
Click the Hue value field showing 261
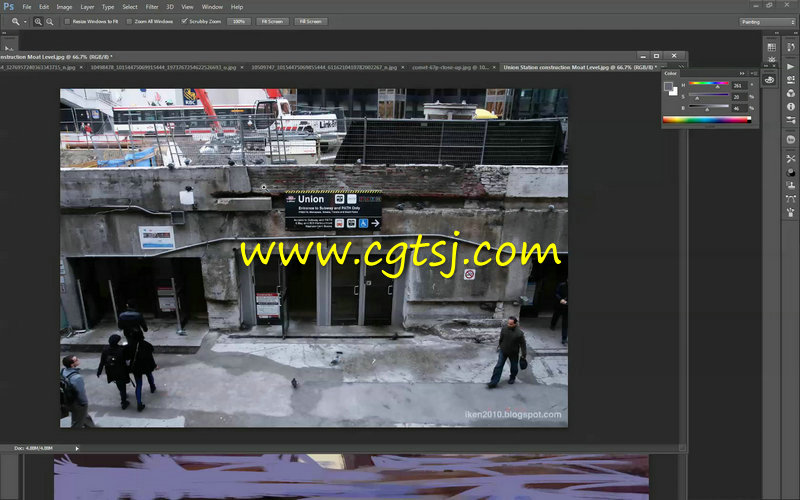(x=739, y=85)
